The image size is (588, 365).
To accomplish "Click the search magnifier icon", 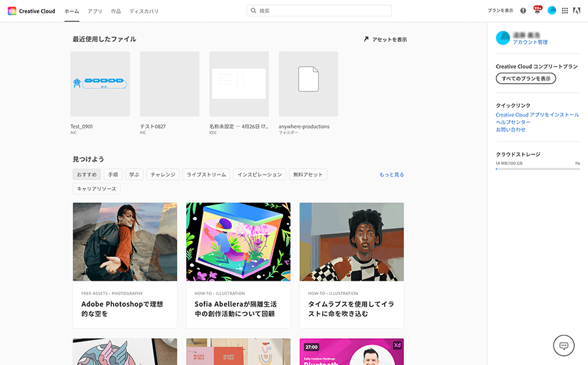I will (x=253, y=10).
